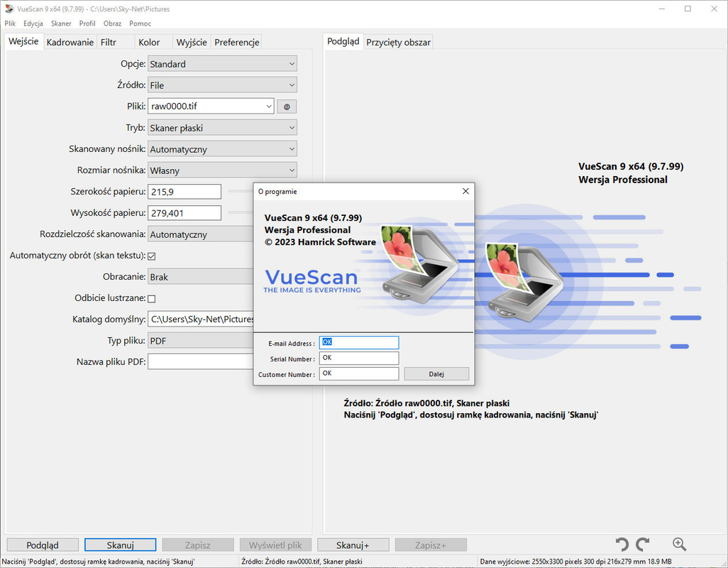Click the E-mail Address field
Image resolution: width=728 pixels, height=568 pixels.
(x=359, y=342)
